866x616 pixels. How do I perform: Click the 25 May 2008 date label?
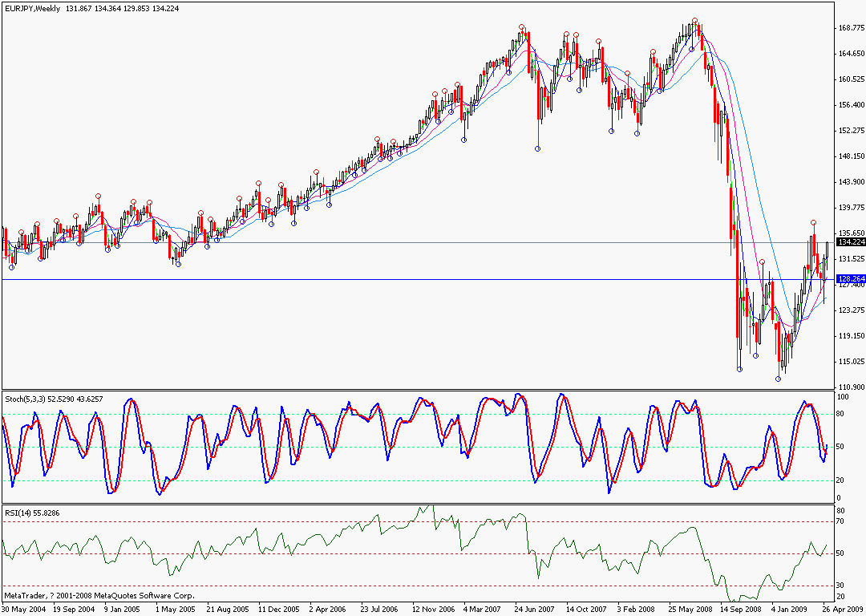pyautogui.click(x=690, y=610)
